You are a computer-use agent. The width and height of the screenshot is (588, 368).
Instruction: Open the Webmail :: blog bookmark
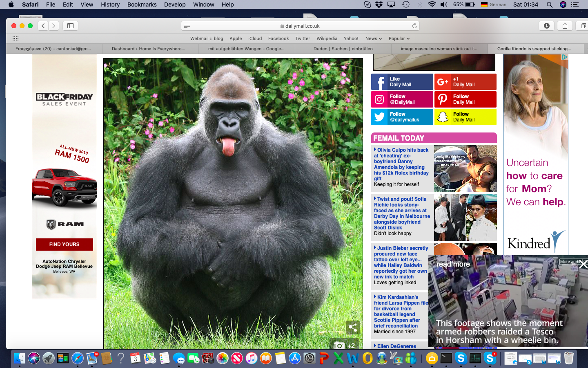(207, 38)
